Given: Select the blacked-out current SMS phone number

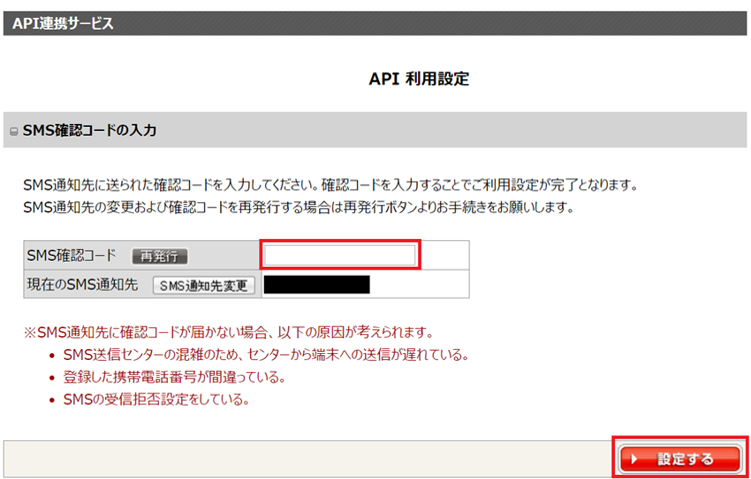Looking at the screenshot, I should pyautogui.click(x=316, y=285).
